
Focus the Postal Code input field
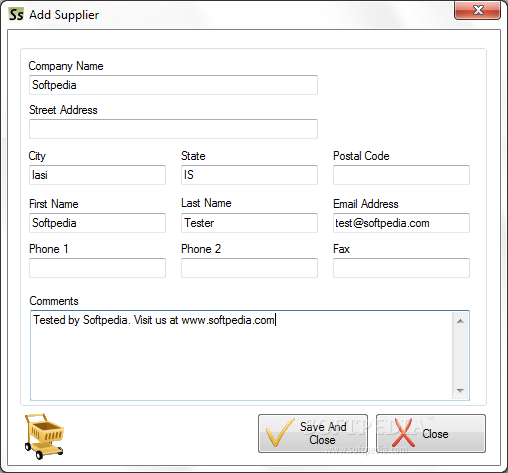pyautogui.click(x=401, y=175)
